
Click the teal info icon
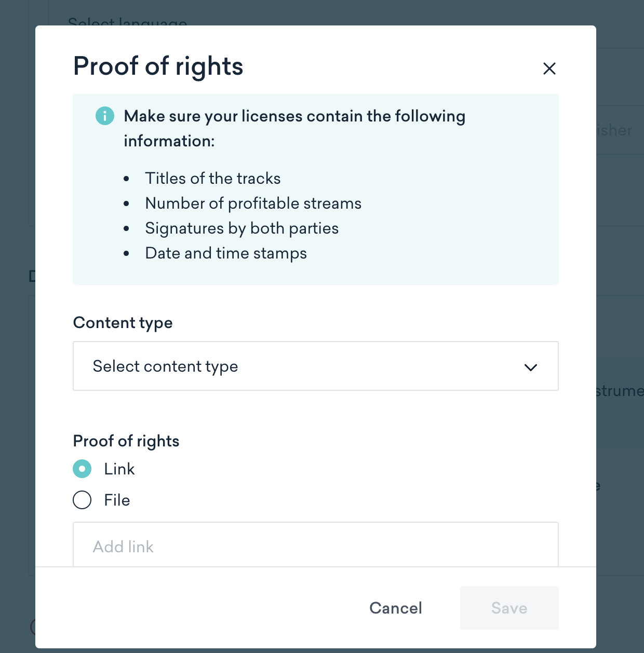coord(105,116)
